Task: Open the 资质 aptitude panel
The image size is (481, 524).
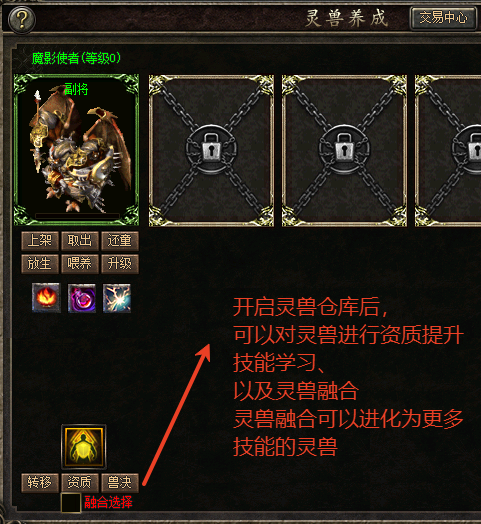Action: coord(80,483)
